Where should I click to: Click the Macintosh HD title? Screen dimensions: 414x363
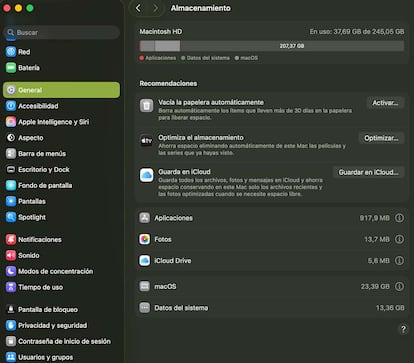(x=161, y=32)
